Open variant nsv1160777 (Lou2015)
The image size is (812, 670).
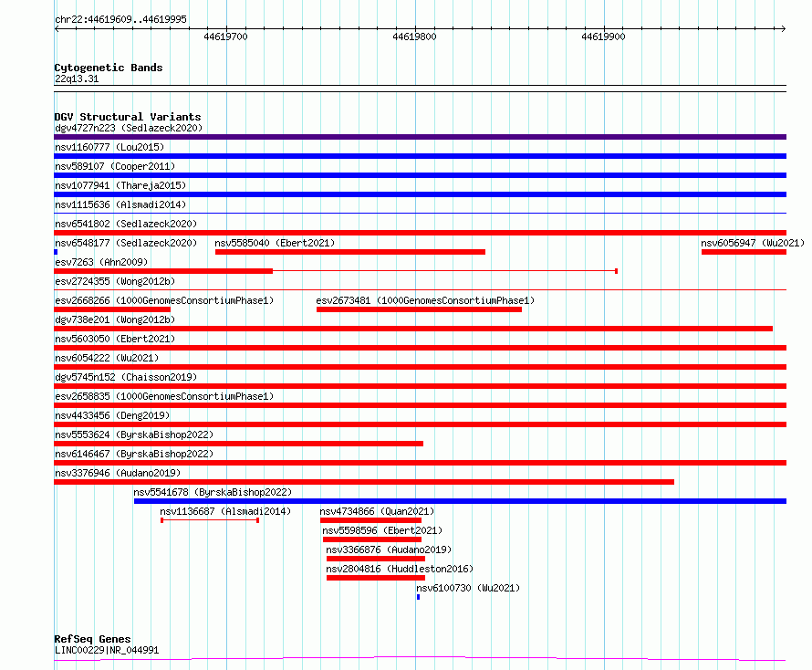(109, 147)
